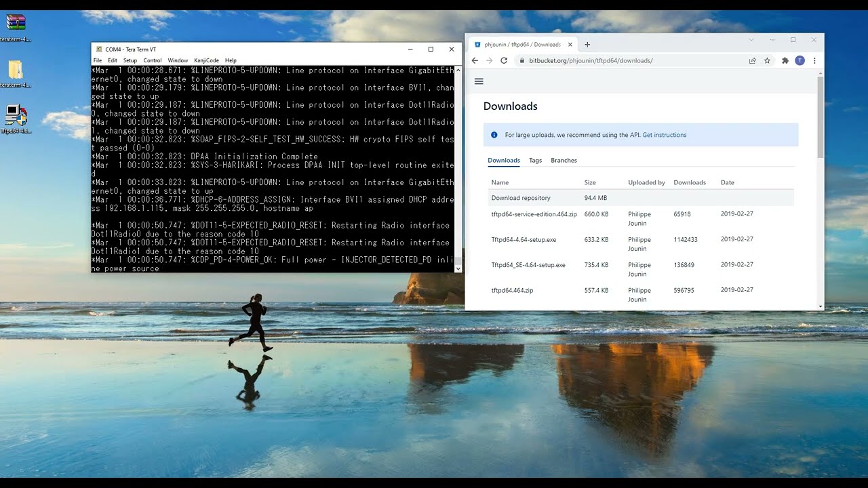Click the browser page vertical scrollbar thumb
Viewport: 868px width, 488px height.
[x=821, y=117]
